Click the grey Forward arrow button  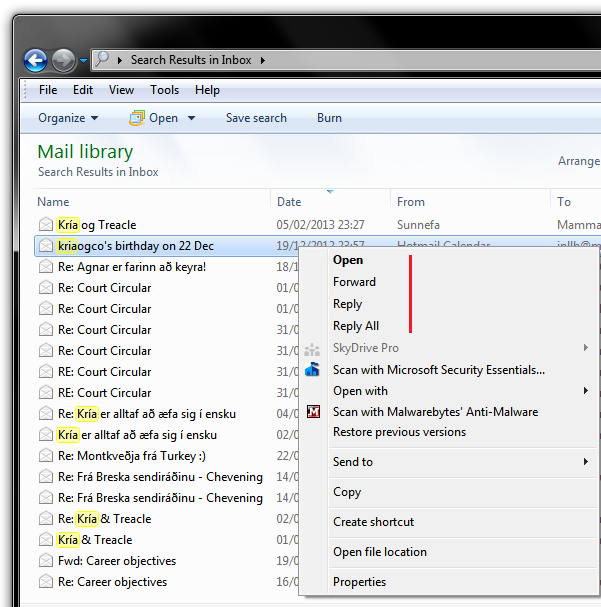63,60
